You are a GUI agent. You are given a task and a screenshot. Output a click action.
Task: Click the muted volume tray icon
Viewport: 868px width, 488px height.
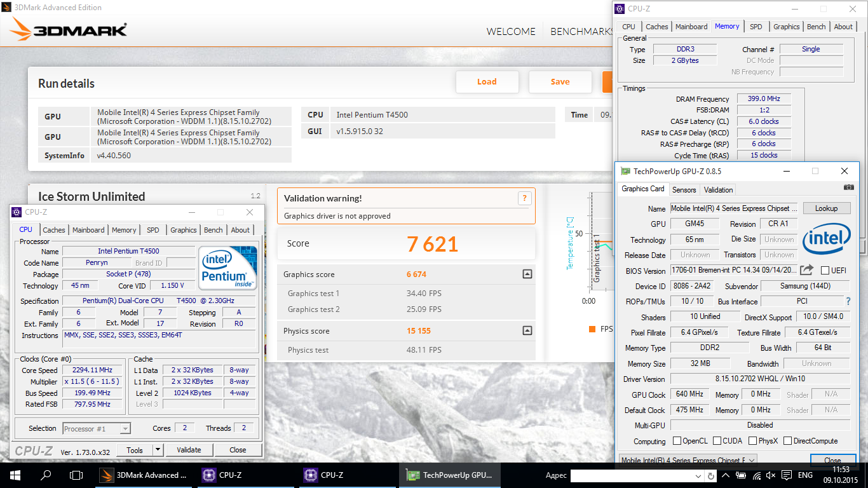pos(771,475)
